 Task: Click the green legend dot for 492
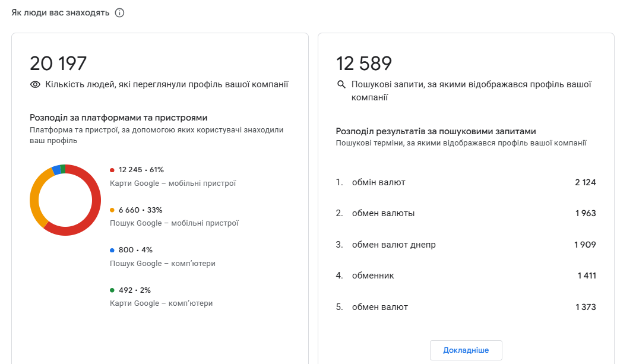[x=112, y=290]
